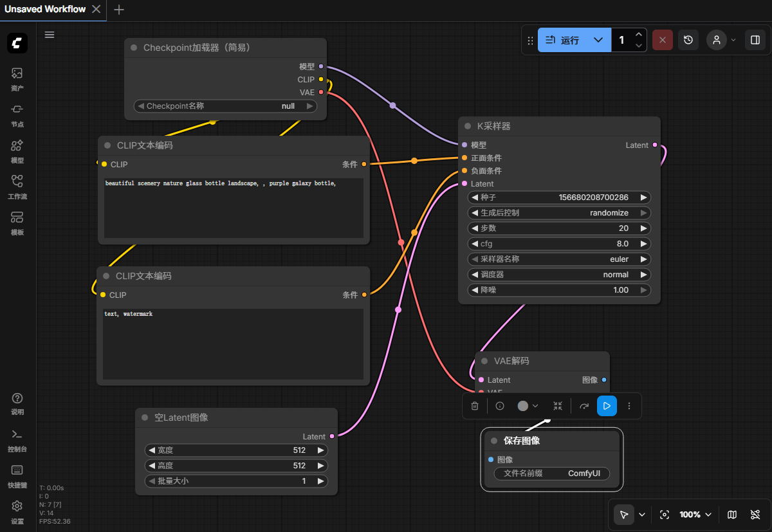Show node info from selection toolbar
Image resolution: width=772 pixels, height=532 pixels.
click(500, 406)
